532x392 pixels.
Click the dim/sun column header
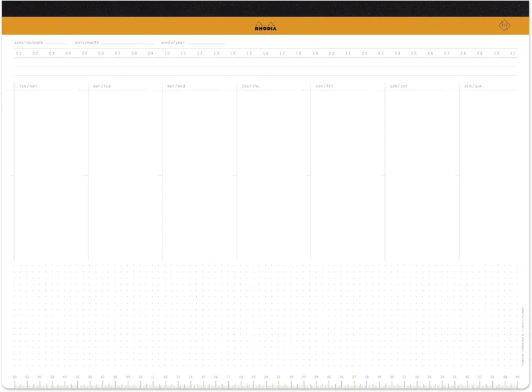coord(473,86)
